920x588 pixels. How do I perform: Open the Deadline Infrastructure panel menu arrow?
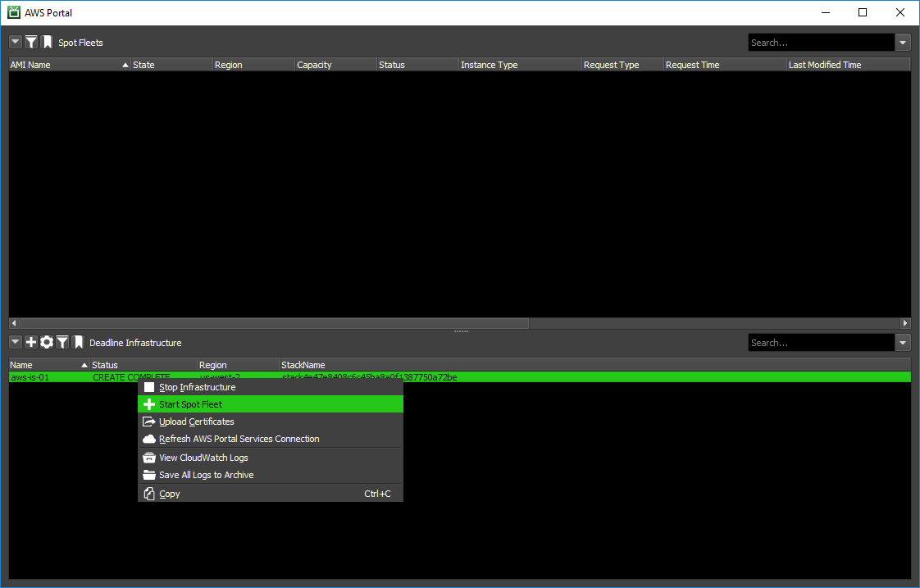click(x=16, y=342)
